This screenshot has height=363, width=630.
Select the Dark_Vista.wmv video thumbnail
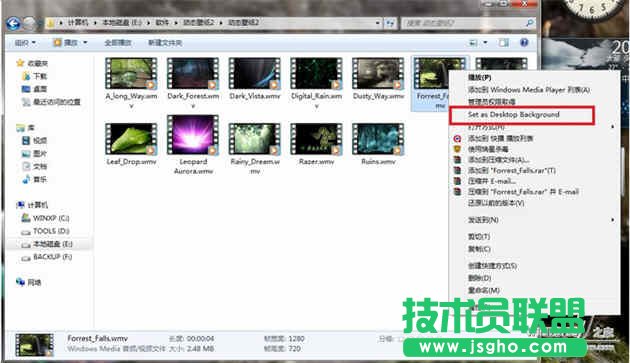point(255,74)
